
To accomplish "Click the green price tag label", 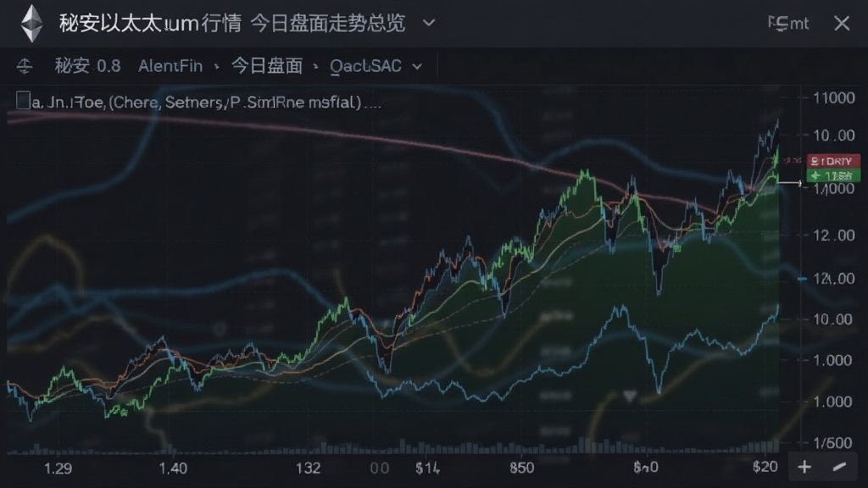I will [x=833, y=175].
